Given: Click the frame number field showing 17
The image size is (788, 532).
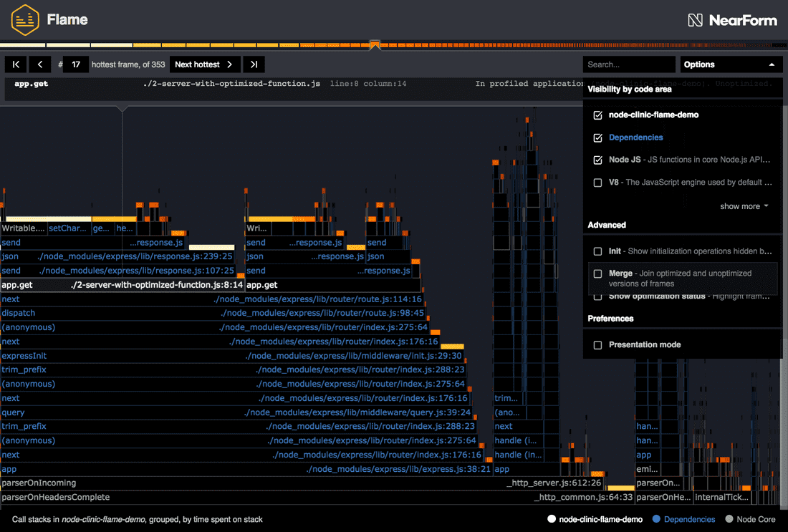Looking at the screenshot, I should click(76, 64).
